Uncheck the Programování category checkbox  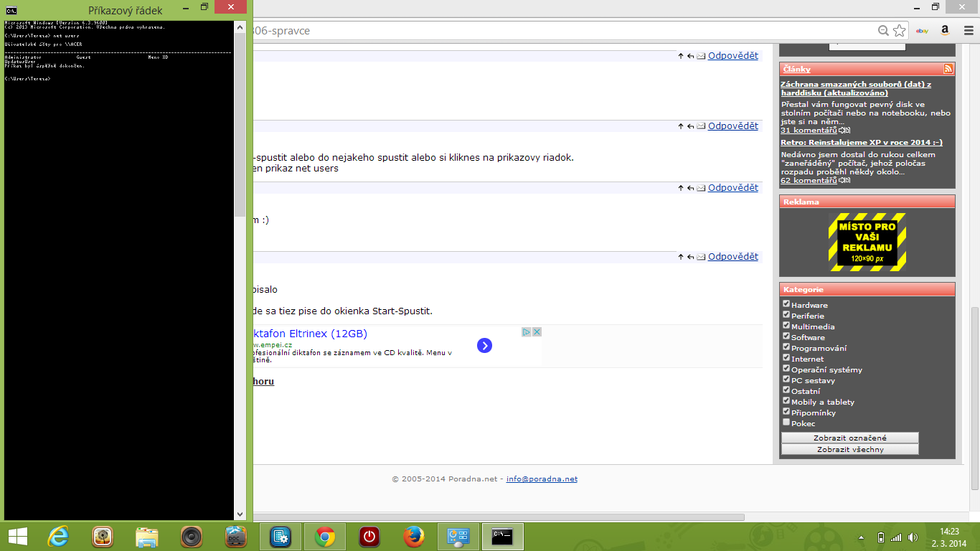786,347
